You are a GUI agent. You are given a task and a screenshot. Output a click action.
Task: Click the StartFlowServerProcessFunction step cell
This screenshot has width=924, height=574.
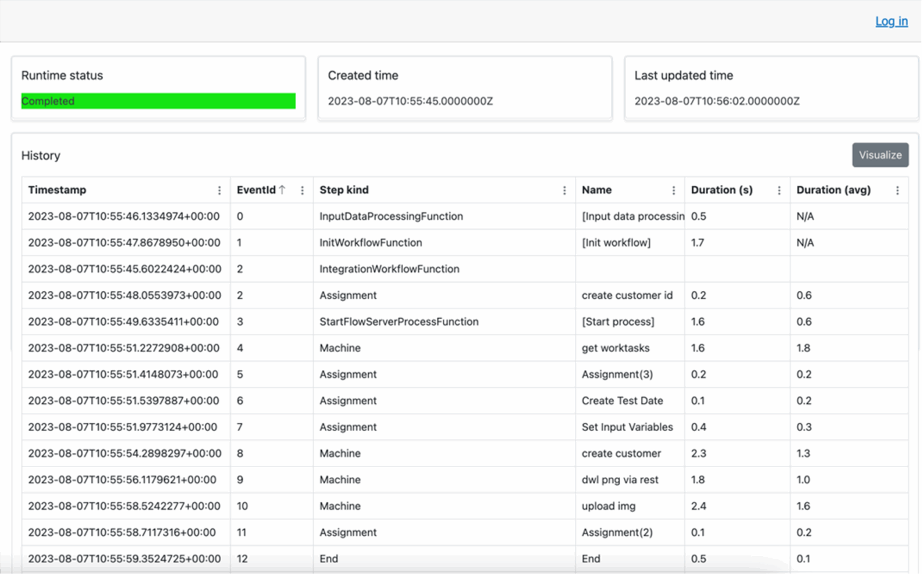pos(399,322)
